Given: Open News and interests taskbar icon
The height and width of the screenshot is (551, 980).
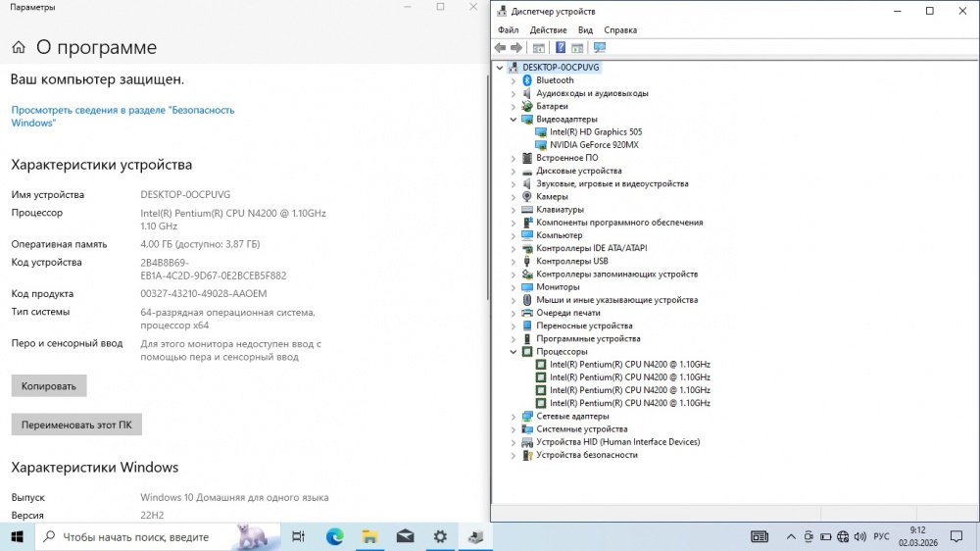Looking at the screenshot, I should [759, 536].
